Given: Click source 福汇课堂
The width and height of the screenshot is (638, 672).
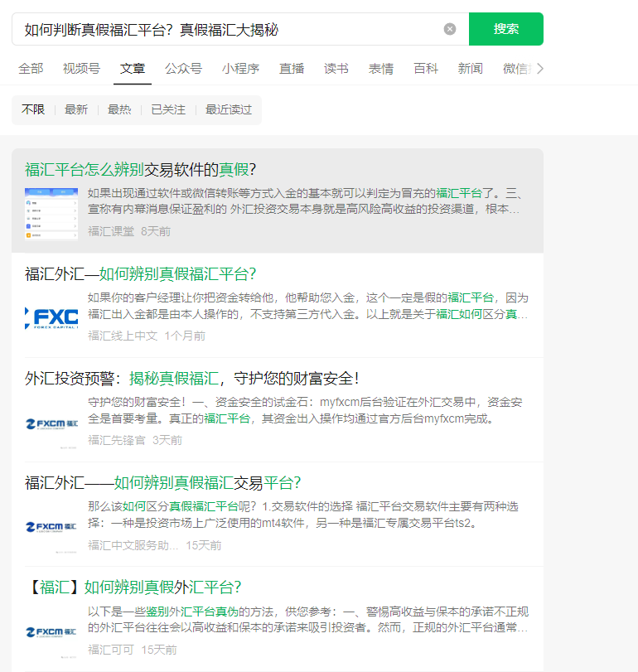Looking at the screenshot, I should click(x=111, y=231).
